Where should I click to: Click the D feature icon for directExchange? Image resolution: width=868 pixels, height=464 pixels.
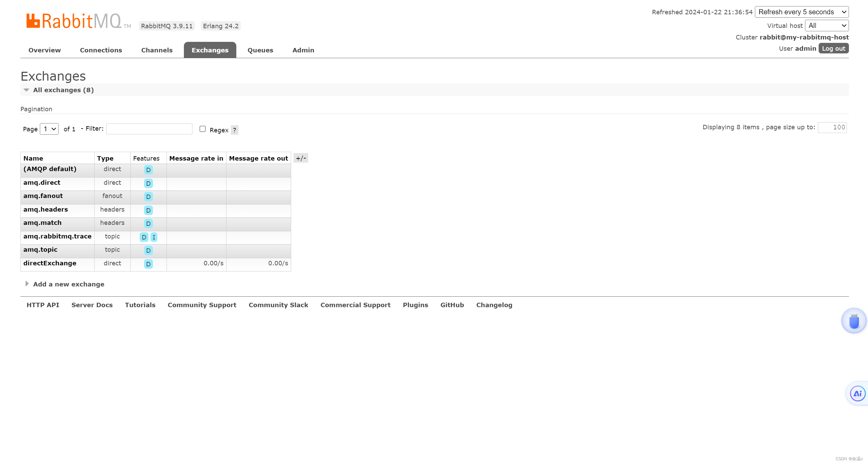148,264
